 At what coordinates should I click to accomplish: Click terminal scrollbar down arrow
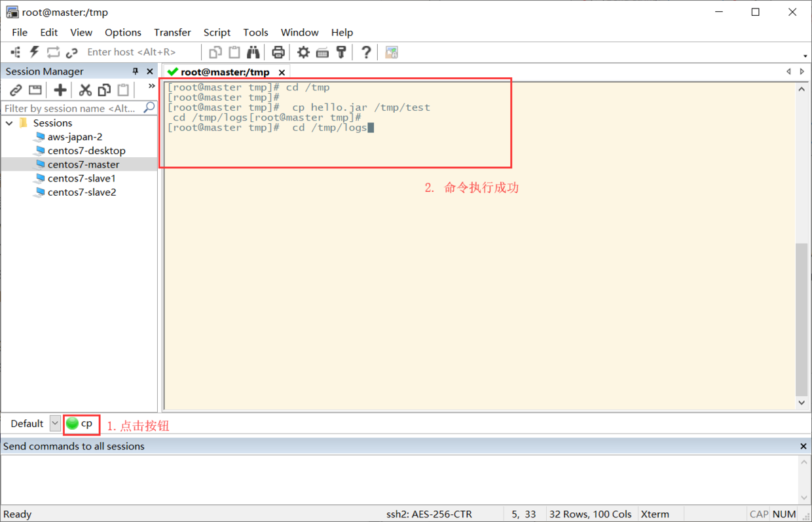(x=802, y=403)
